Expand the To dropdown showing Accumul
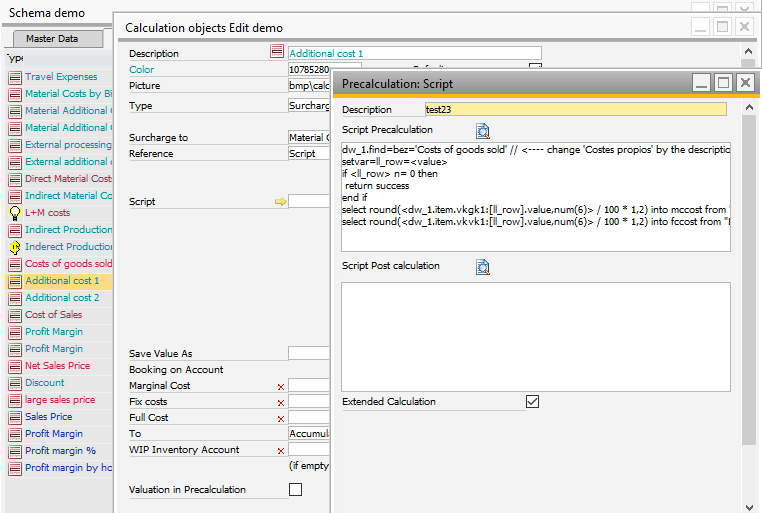Image resolution: width=762 pixels, height=513 pixels. (309, 434)
